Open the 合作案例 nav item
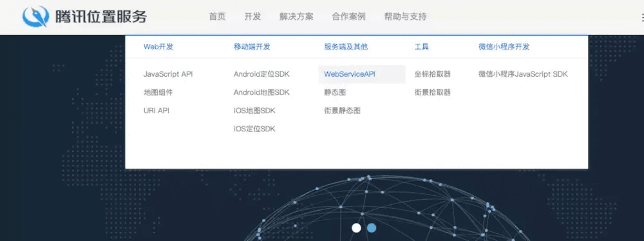 (348, 17)
